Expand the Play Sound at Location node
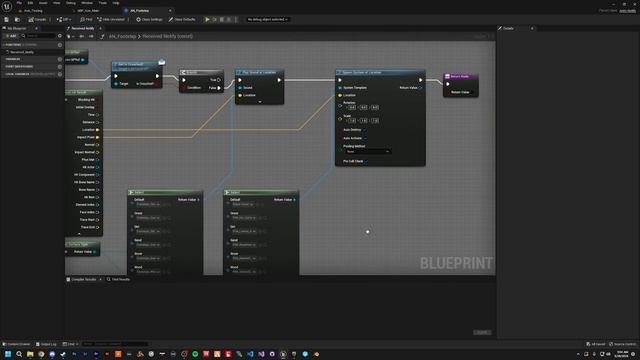Image resolution: width=640 pixels, height=360 pixels. pyautogui.click(x=260, y=102)
